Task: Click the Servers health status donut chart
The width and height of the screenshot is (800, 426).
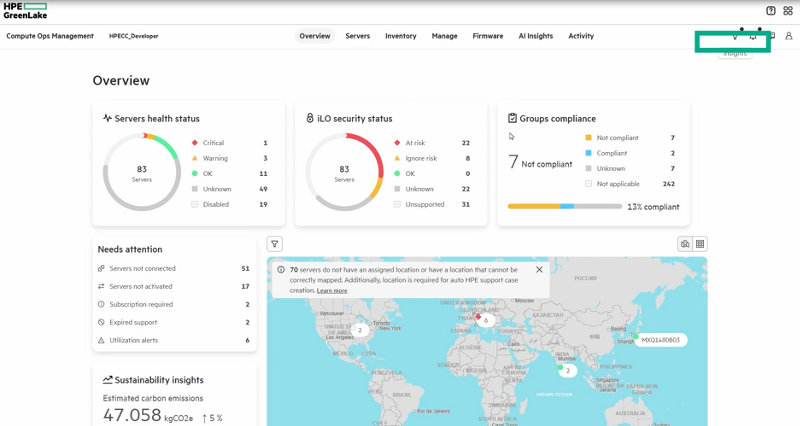Action: pos(142,172)
